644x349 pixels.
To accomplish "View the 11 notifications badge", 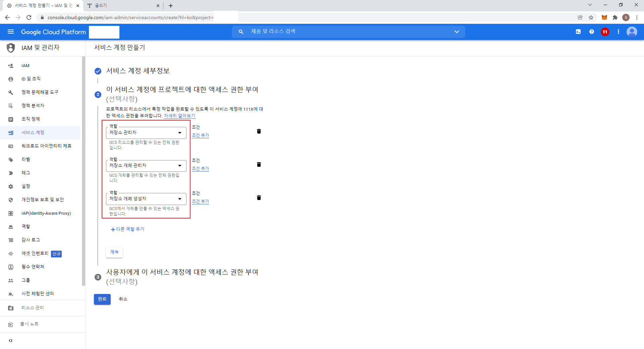I will click(605, 32).
